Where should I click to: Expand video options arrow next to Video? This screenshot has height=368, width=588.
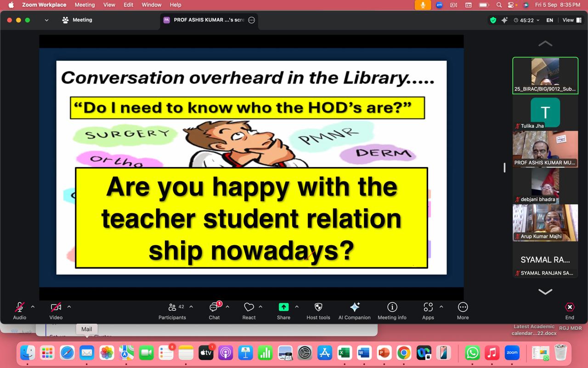pyautogui.click(x=69, y=307)
